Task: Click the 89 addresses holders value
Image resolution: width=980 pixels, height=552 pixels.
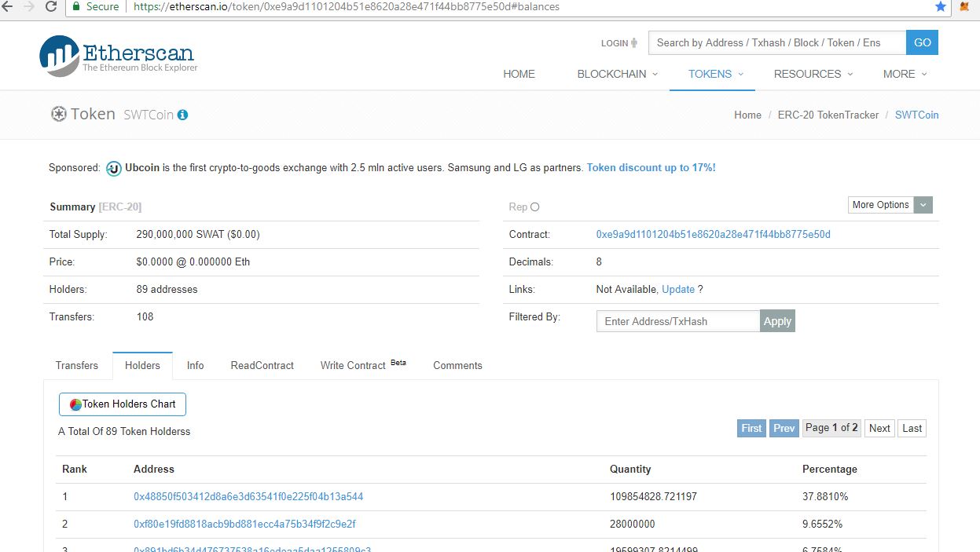Action: (167, 290)
